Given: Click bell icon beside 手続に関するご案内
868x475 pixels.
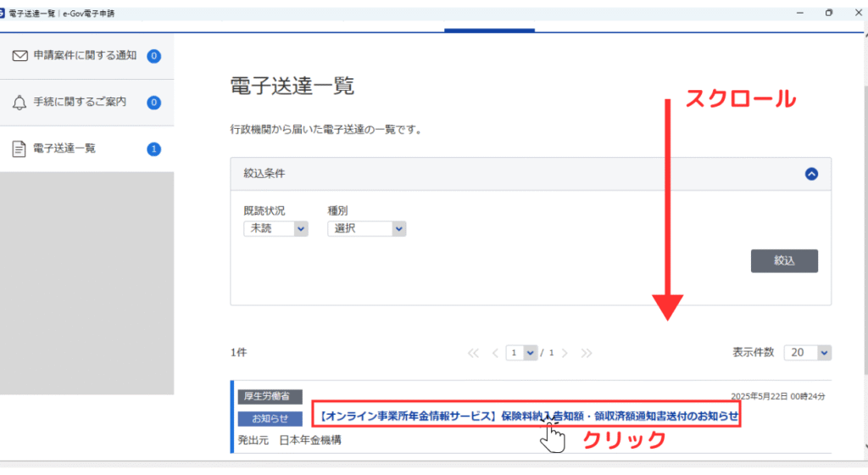Looking at the screenshot, I should click(x=19, y=103).
